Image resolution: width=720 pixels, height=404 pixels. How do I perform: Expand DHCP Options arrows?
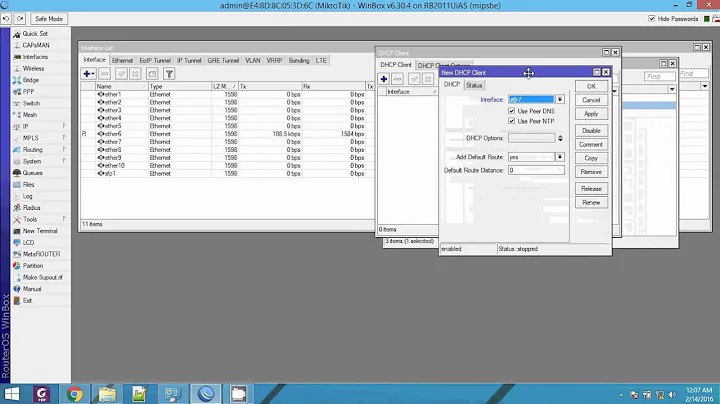point(560,138)
